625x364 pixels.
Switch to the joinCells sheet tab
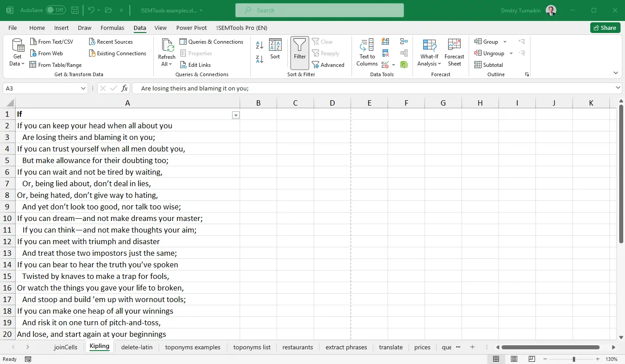click(x=66, y=347)
